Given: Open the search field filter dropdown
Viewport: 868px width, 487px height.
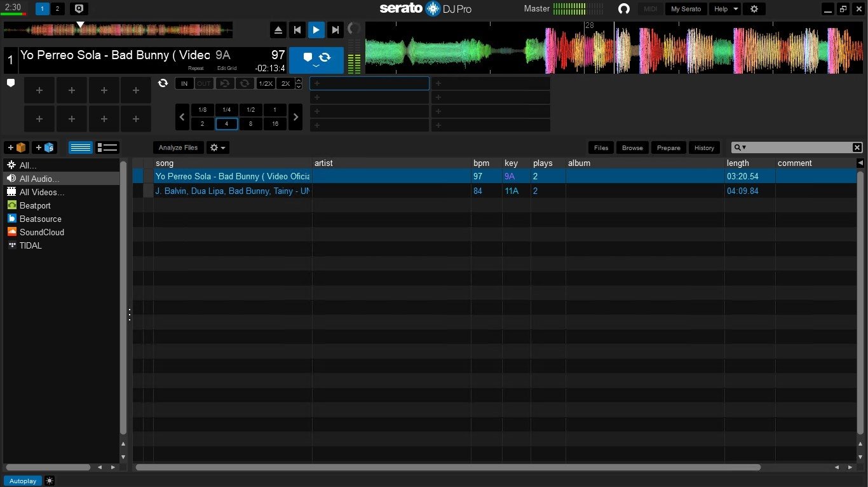Looking at the screenshot, I should click(740, 147).
